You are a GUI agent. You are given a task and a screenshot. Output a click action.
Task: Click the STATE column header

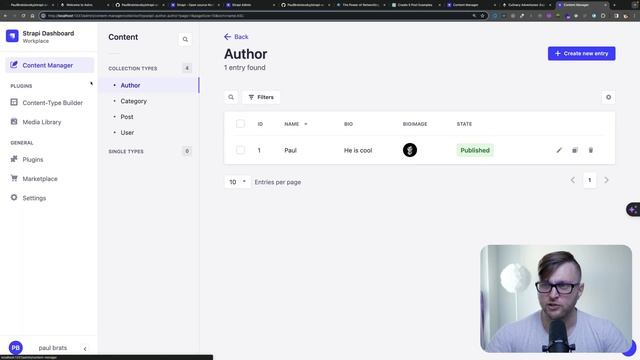[464, 124]
